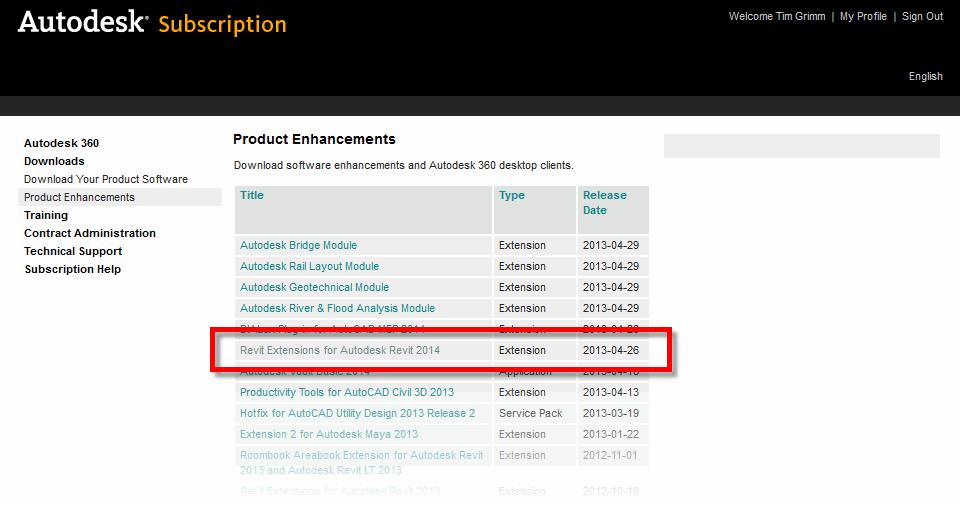Sort table by Type column header
The width and height of the screenshot is (960, 507).
pos(512,195)
